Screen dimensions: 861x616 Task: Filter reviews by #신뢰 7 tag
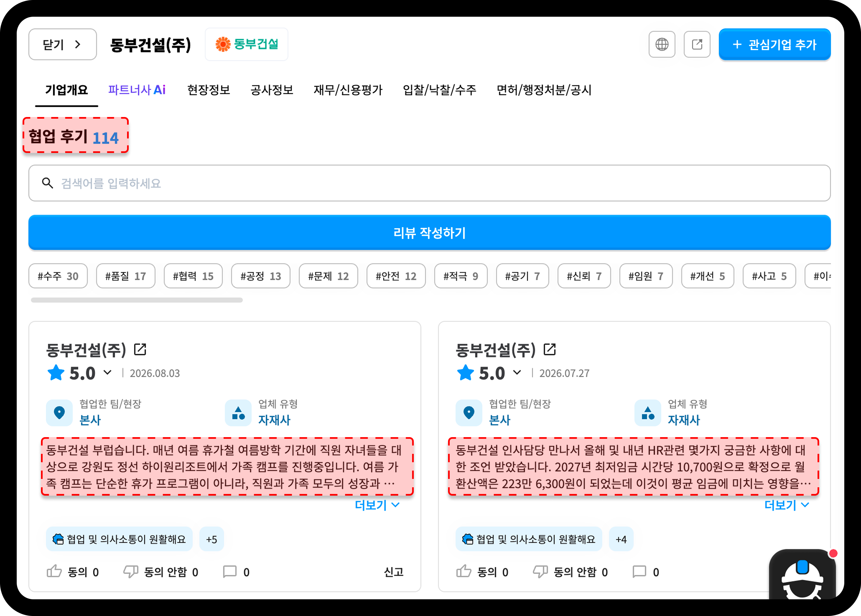584,276
